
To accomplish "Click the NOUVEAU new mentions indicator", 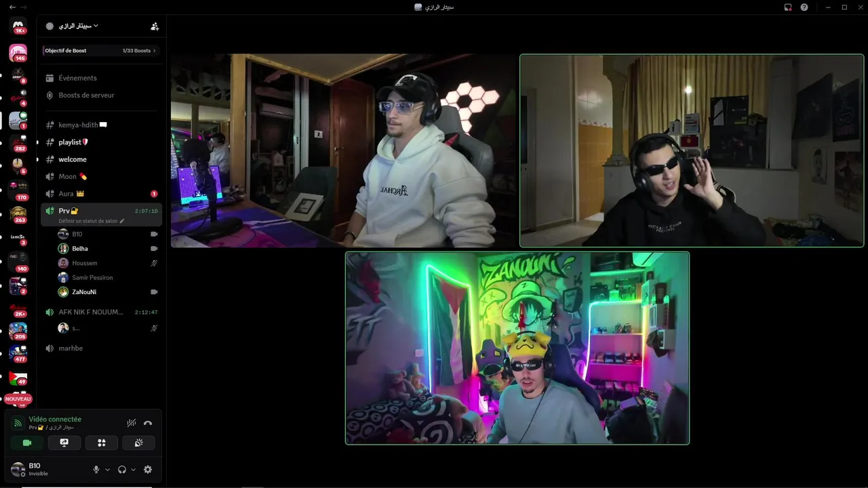I will (x=18, y=399).
